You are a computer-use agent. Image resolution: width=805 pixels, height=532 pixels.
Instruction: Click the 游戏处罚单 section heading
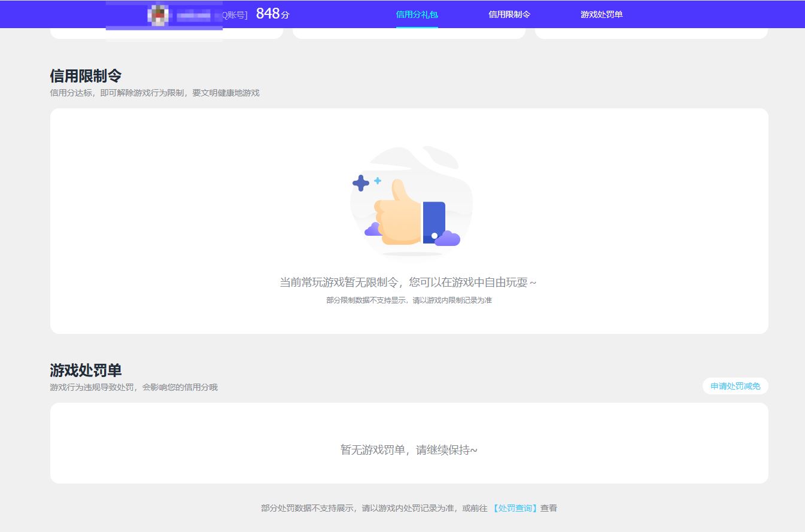pyautogui.click(x=86, y=370)
